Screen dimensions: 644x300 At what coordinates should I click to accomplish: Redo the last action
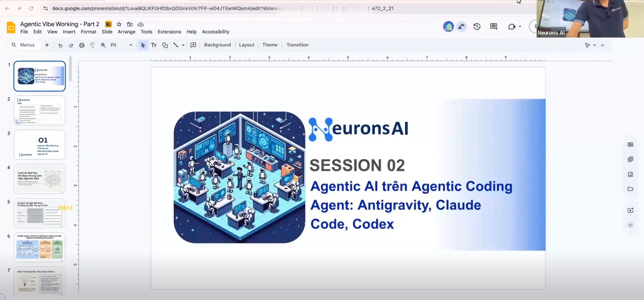(x=71, y=45)
